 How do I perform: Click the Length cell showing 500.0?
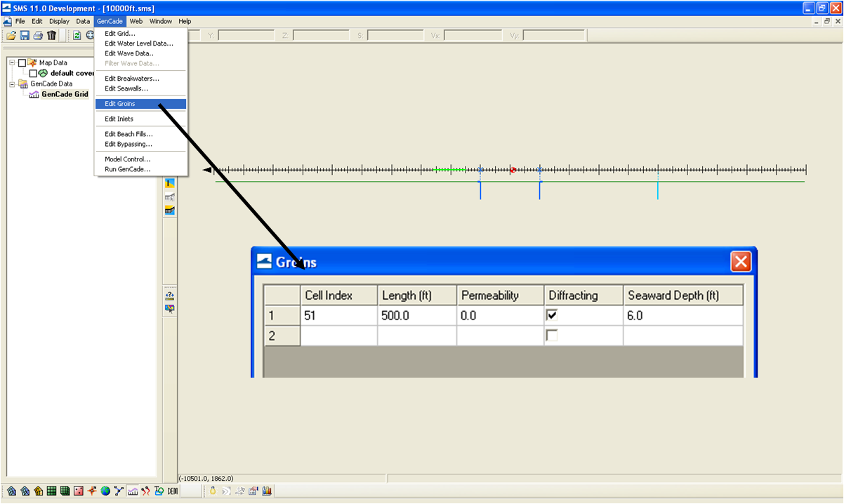(417, 316)
